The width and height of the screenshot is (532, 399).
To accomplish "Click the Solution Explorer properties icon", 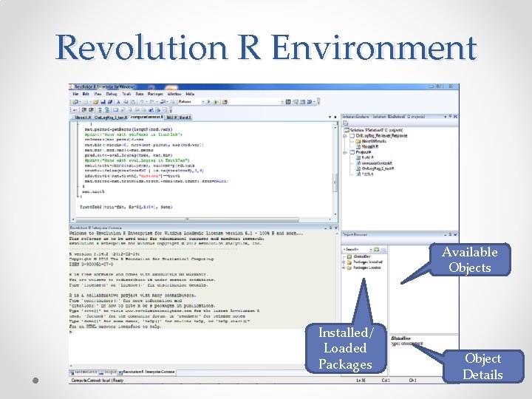I will (345, 123).
